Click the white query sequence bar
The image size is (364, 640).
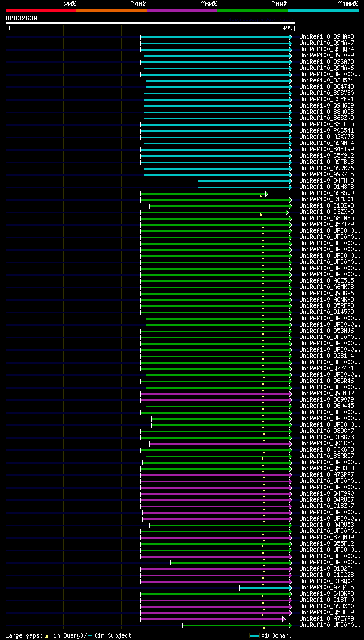[150, 23]
